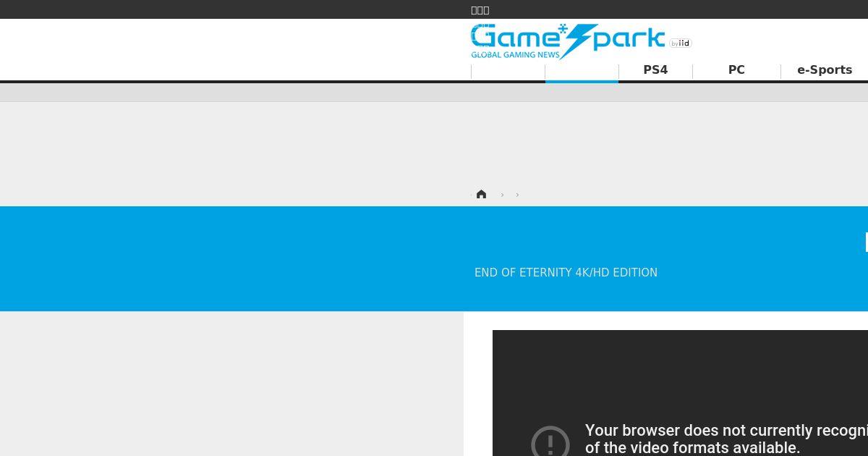Open the e-Sports navigation tab

point(825,70)
